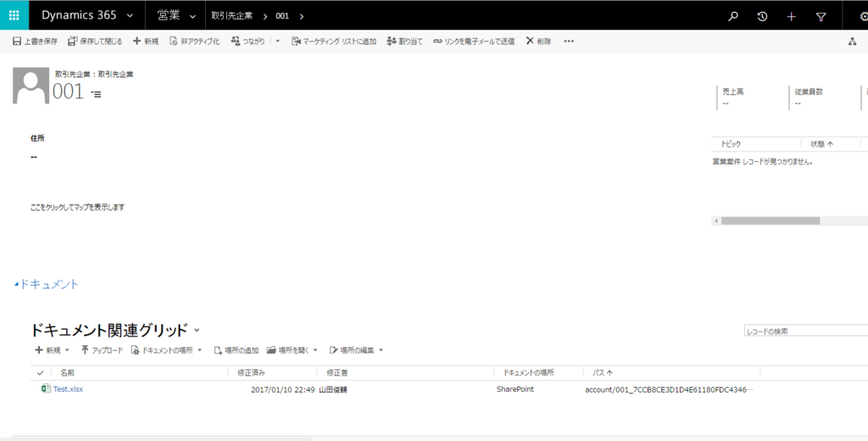Open 営業 area dropdown
Image resolution: width=868 pixels, height=441 pixels.
click(x=192, y=16)
